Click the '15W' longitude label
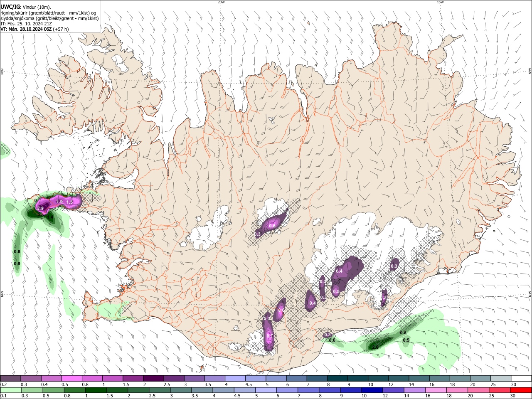Viewport: 532px width, 399px height. [x=440, y=2]
